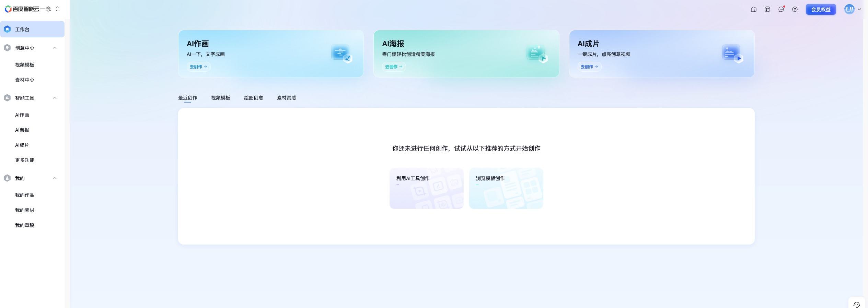Select 工作台 label in the sidebar
The image size is (868, 308).
[x=22, y=29]
